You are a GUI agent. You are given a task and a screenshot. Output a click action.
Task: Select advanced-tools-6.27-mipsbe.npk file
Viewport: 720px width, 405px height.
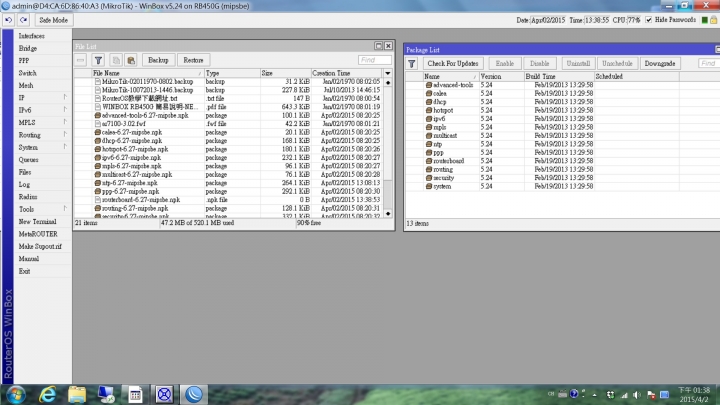[x=229, y=115]
